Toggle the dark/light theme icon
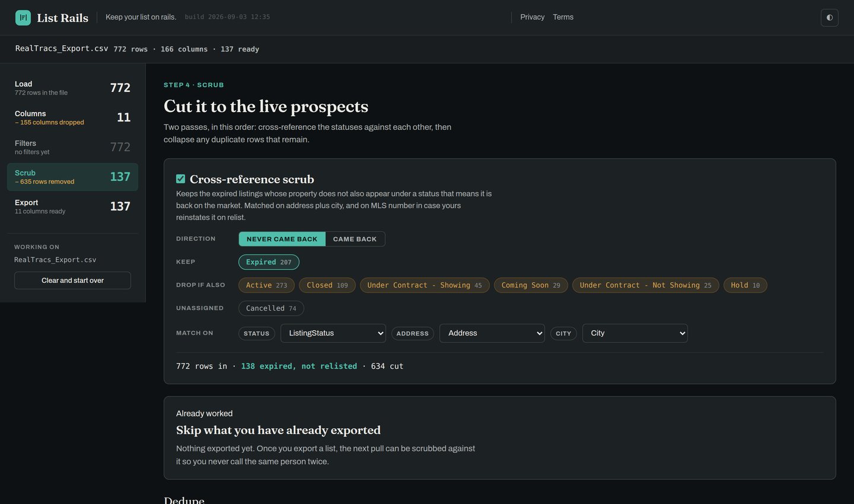 [829, 18]
